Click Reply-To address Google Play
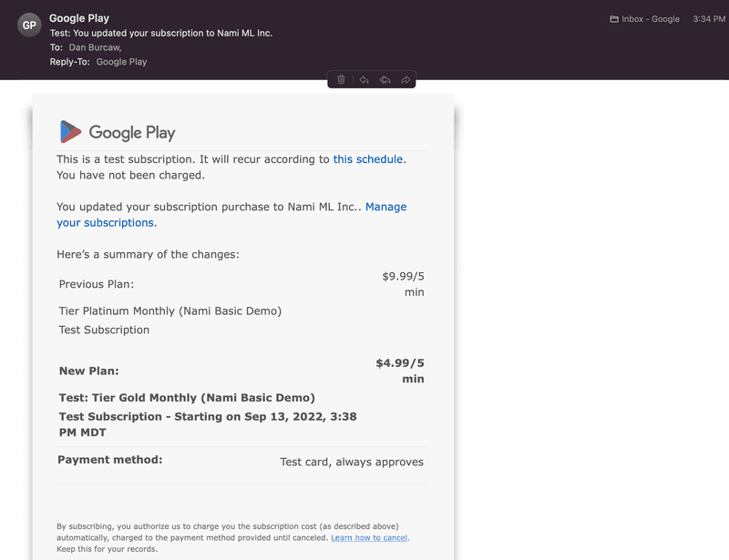The width and height of the screenshot is (729, 560). (x=121, y=62)
